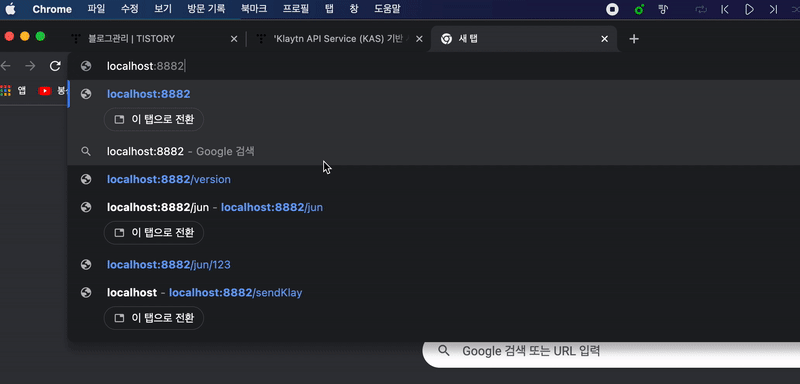Image resolution: width=800 pixels, height=384 pixels.
Task: Click the address bar with localhost:8882
Action: pos(434,66)
